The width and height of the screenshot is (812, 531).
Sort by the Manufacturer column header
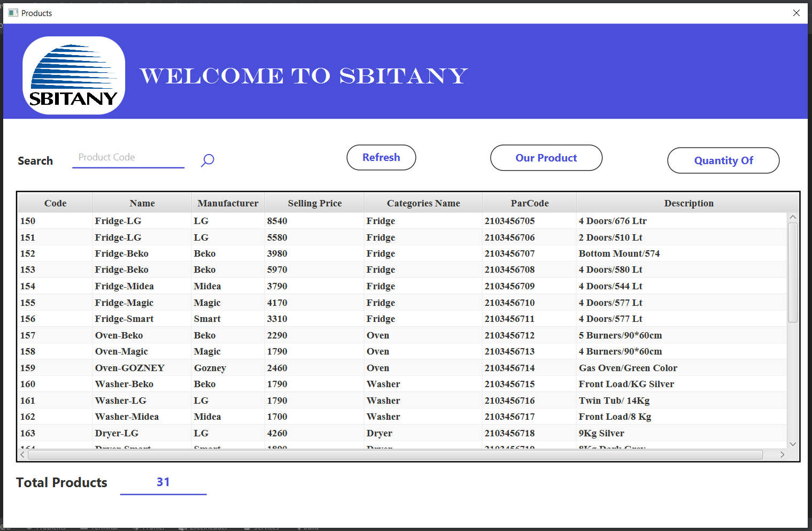[228, 203]
